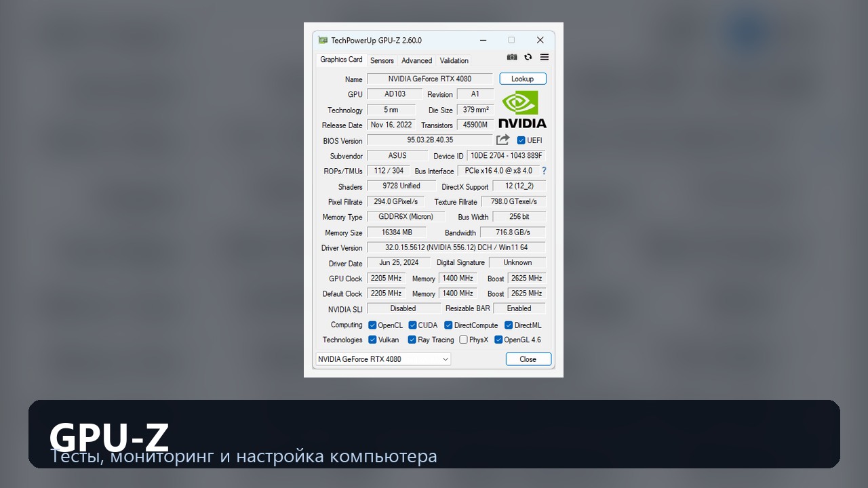Click the Name field NVIDIA GeForce RTX 4080
This screenshot has width=868, height=488.
[430, 79]
